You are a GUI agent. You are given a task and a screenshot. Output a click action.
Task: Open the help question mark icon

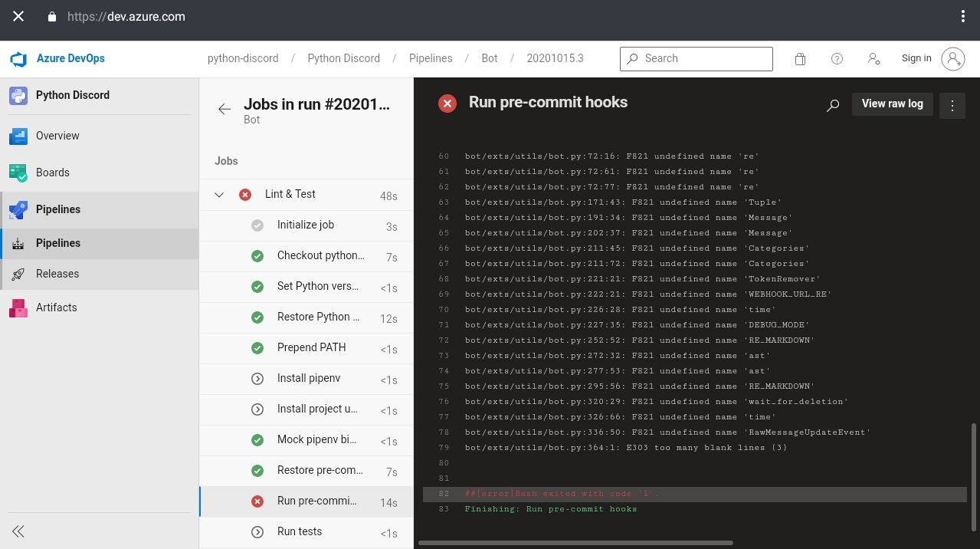837,59
